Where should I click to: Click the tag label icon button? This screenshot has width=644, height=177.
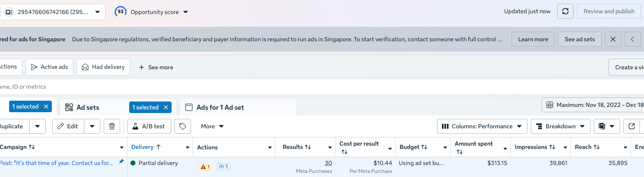pos(183,126)
